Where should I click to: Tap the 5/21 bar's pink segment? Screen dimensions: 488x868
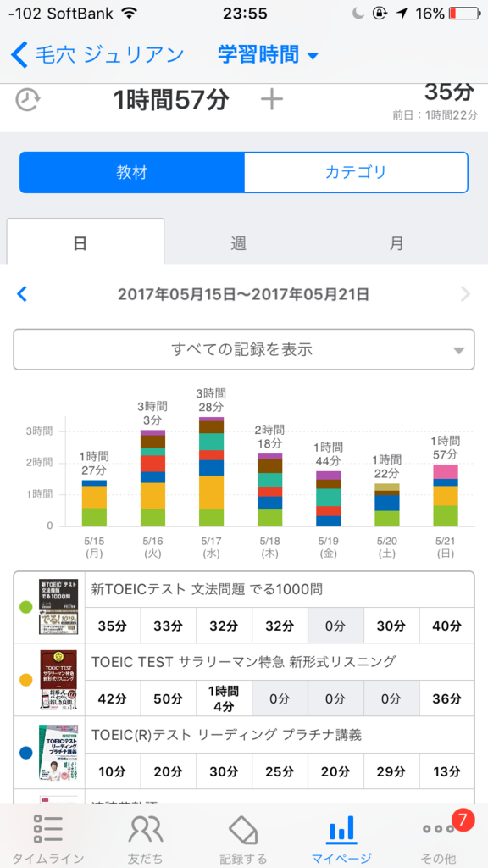pos(446,471)
